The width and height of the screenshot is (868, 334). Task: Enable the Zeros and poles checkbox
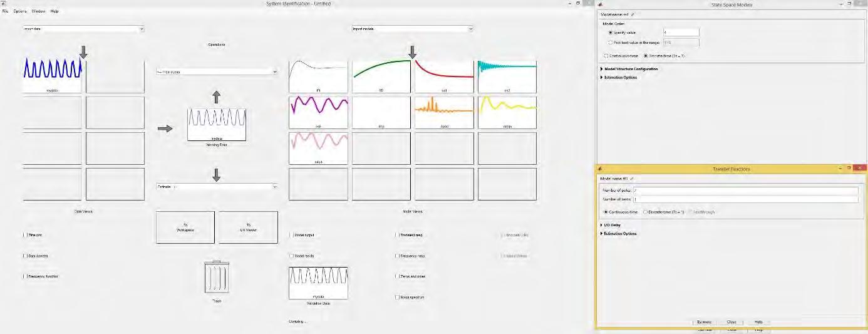(x=397, y=276)
